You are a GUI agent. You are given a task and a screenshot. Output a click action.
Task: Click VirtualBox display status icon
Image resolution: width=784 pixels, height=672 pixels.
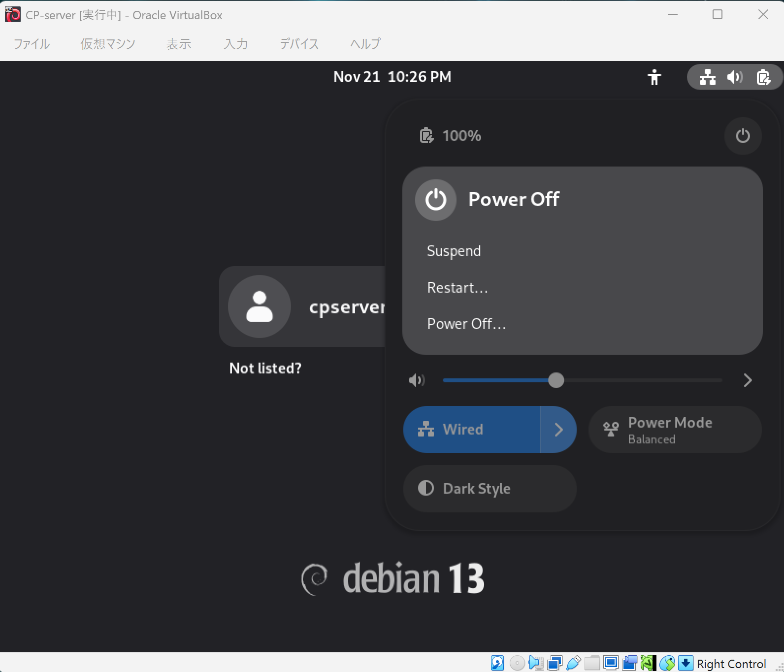click(611, 663)
